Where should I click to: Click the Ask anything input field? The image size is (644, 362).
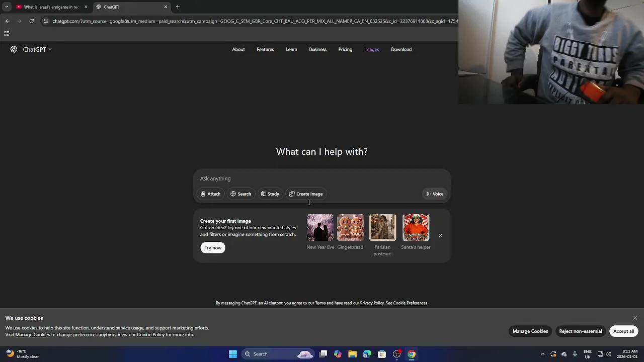(x=322, y=178)
